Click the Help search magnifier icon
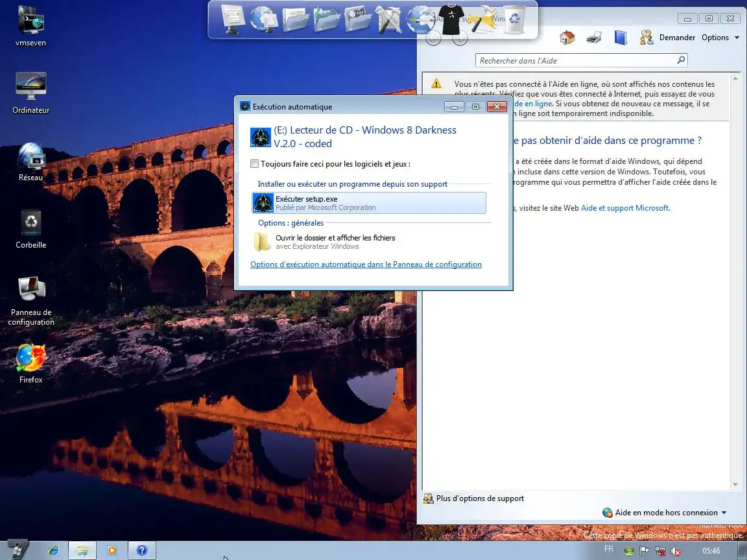 pyautogui.click(x=682, y=60)
